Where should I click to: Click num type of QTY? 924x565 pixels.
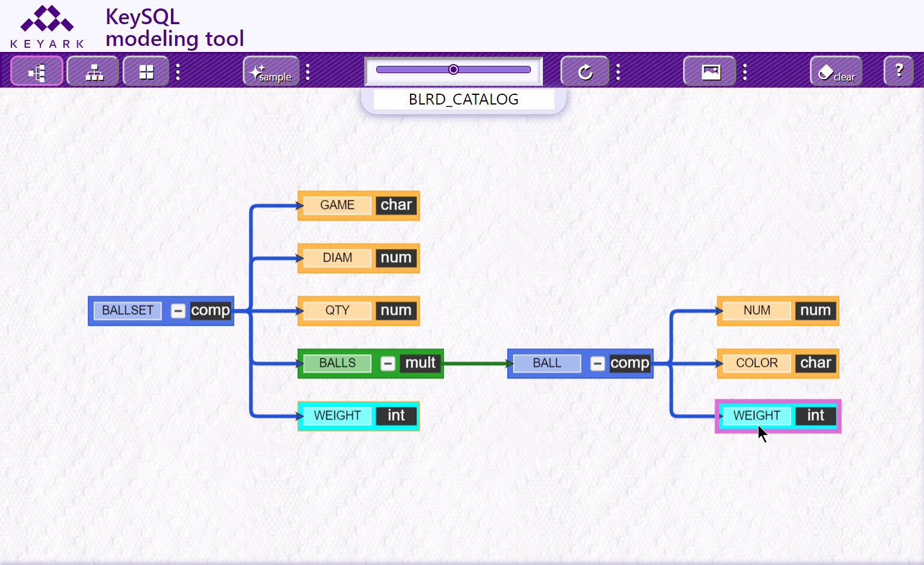click(396, 311)
